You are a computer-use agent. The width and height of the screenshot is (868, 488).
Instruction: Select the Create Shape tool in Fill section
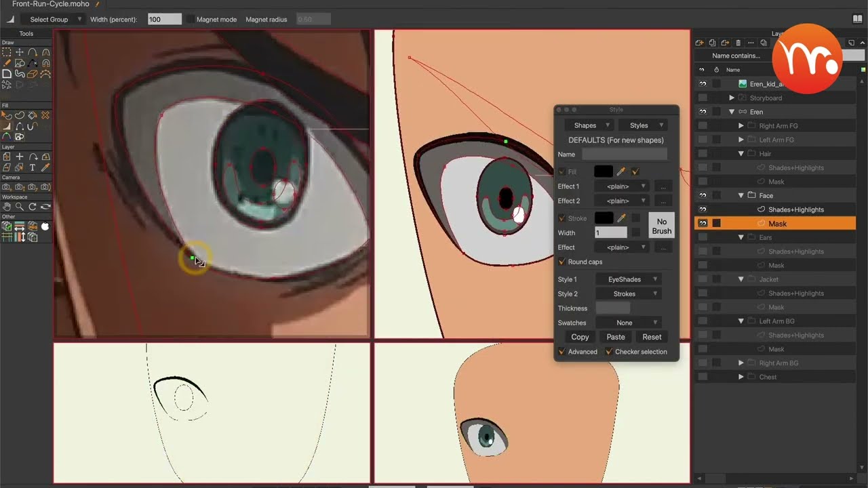click(20, 115)
